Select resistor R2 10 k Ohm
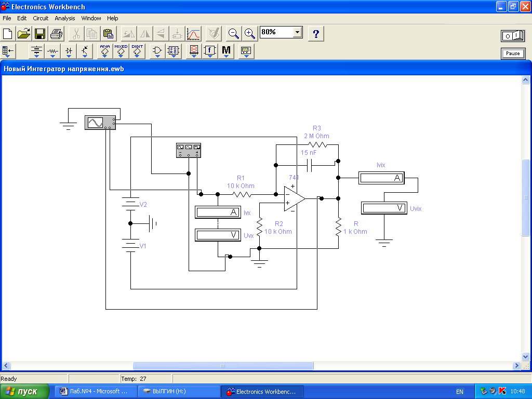This screenshot has height=399, width=532. pyautogui.click(x=259, y=228)
